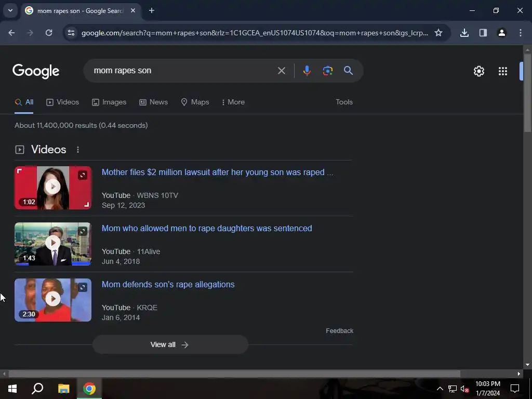532x399 pixels.
Task: Clear the search box text
Action: 281,71
